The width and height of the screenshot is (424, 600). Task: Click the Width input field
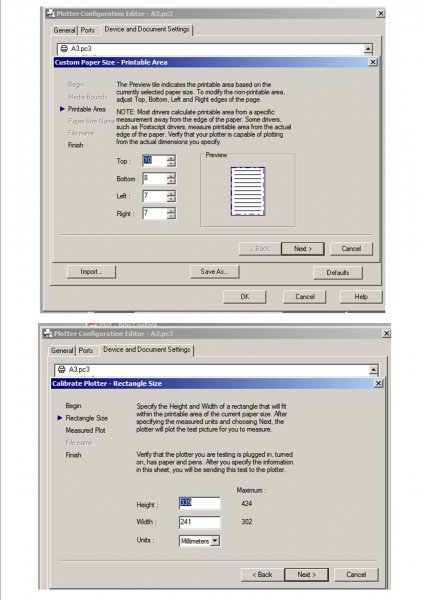[x=200, y=522]
